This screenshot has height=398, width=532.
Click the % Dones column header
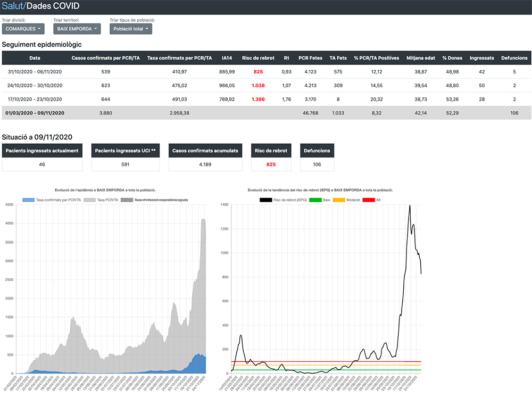tap(452, 58)
